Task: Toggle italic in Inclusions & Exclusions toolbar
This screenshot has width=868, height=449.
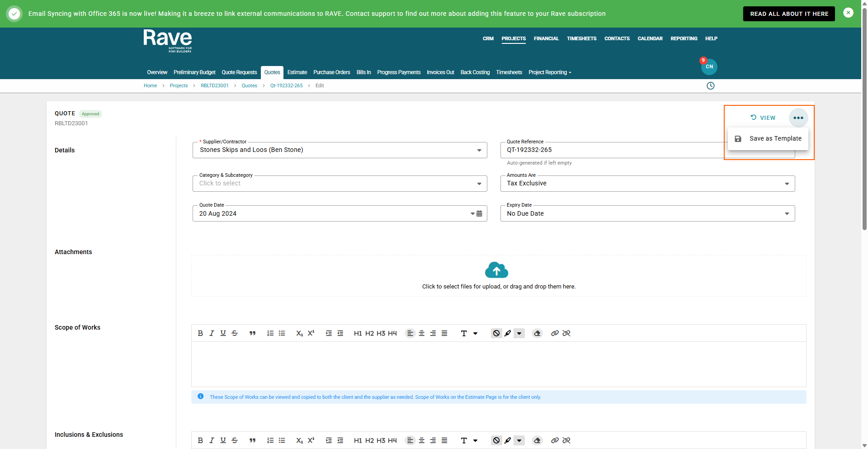Action: pos(212,440)
